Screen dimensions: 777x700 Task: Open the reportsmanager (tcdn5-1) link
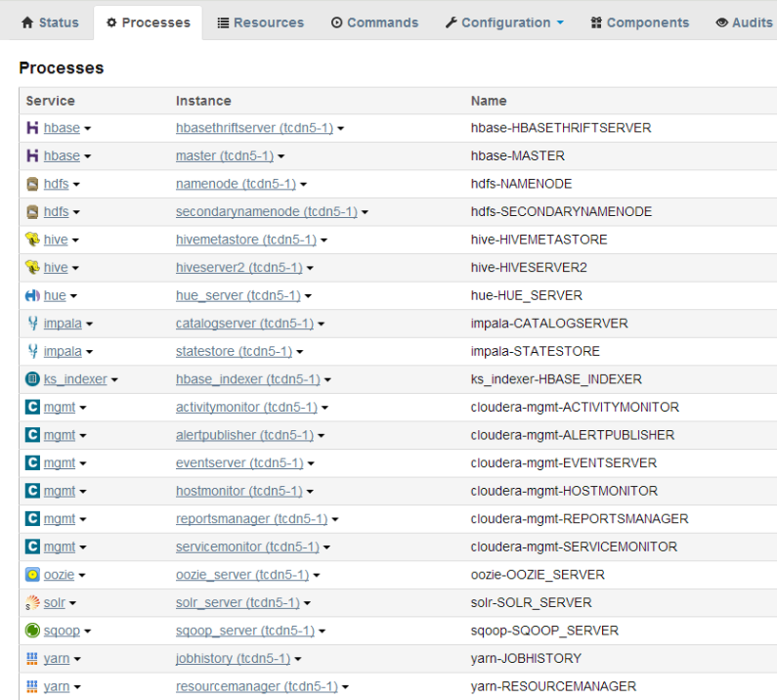pos(252,519)
